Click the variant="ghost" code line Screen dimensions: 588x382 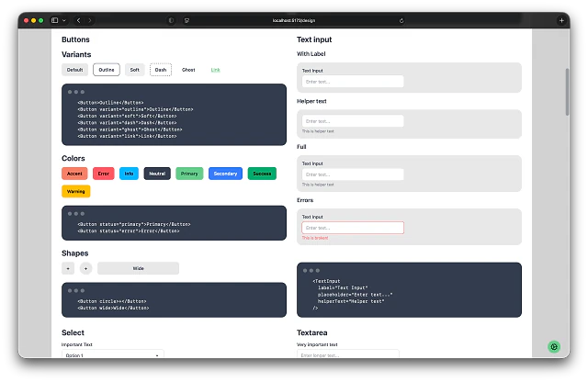[x=130, y=129]
